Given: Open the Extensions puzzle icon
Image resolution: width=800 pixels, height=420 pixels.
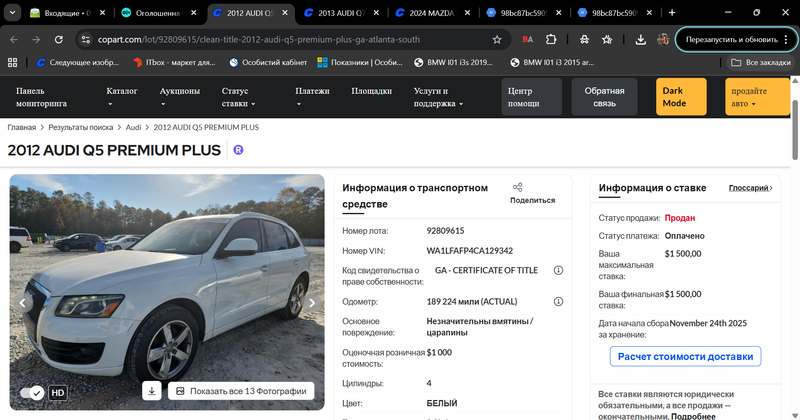Looking at the screenshot, I should [x=551, y=39].
